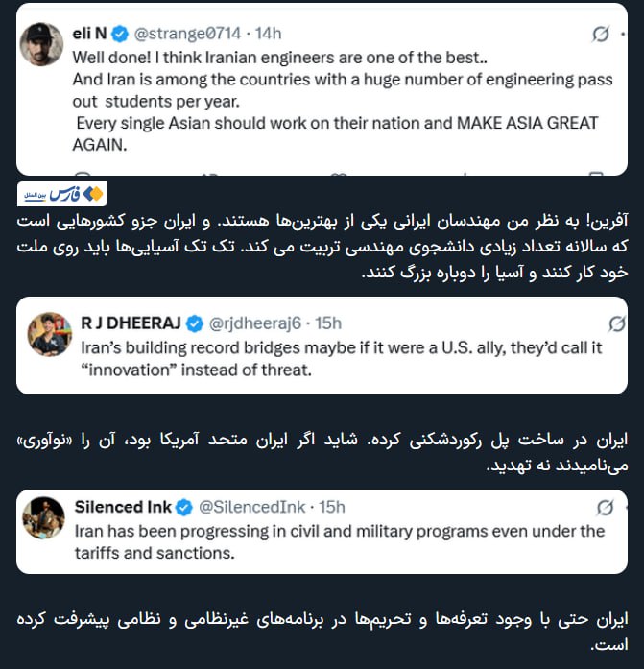Open the @strange0714 handle link
The width and height of the screenshot is (644, 669).
click(180, 35)
